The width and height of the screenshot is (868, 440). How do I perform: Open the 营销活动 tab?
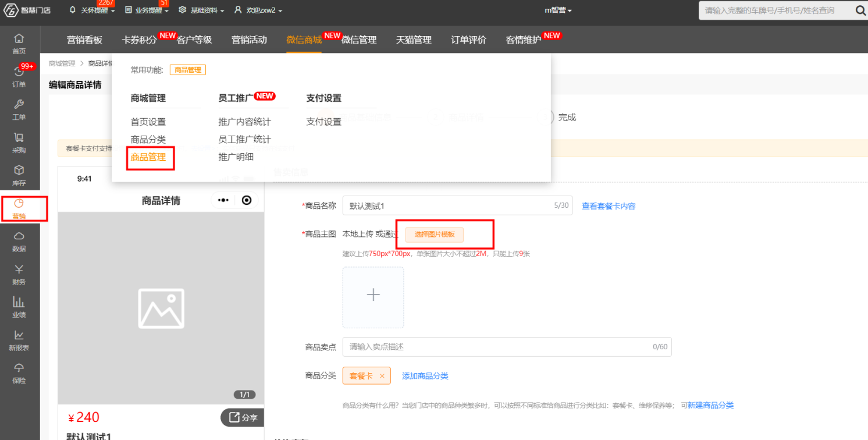coord(249,40)
